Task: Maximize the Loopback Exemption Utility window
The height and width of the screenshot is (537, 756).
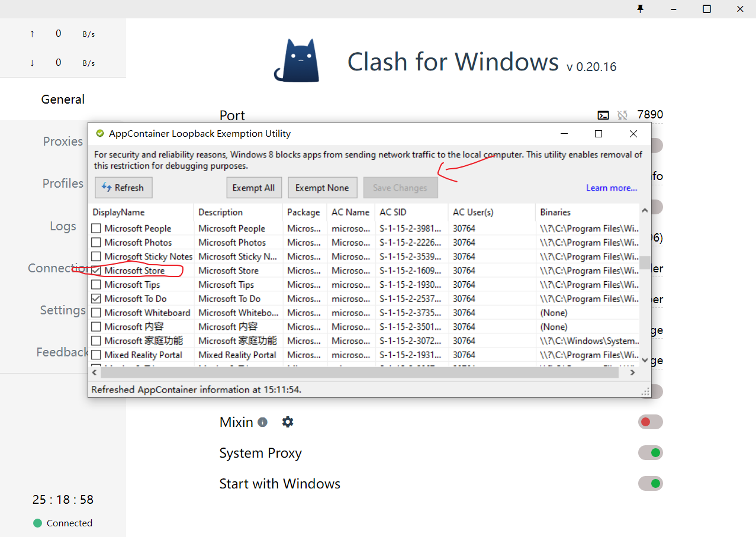Action: 599,134
